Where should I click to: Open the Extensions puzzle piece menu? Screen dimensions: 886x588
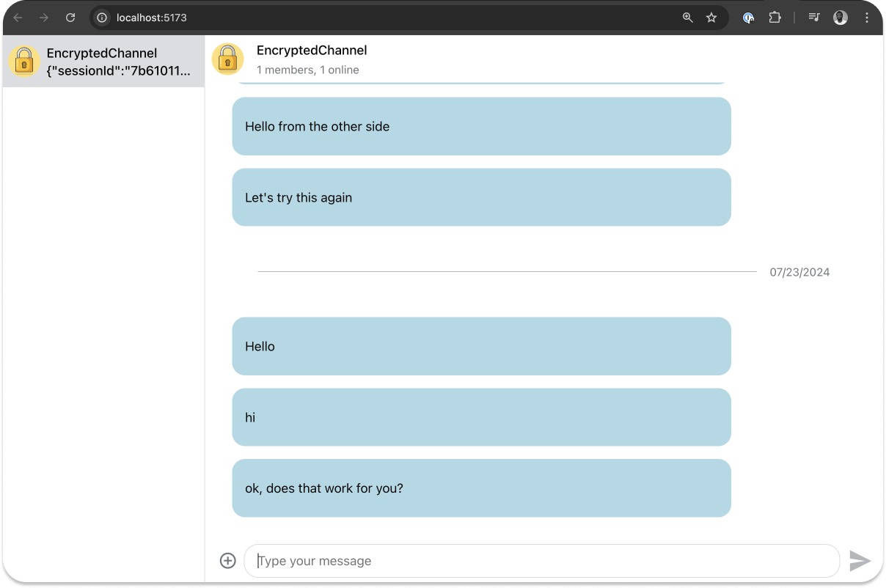775,18
